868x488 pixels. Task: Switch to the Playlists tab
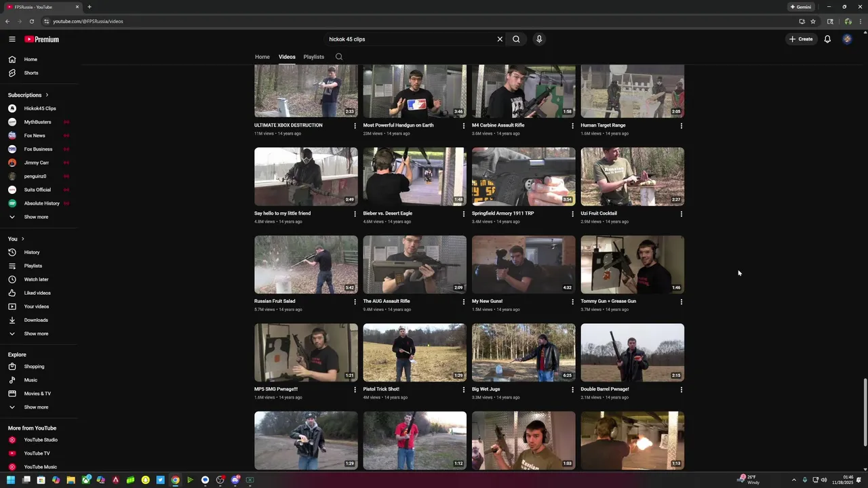(x=313, y=57)
